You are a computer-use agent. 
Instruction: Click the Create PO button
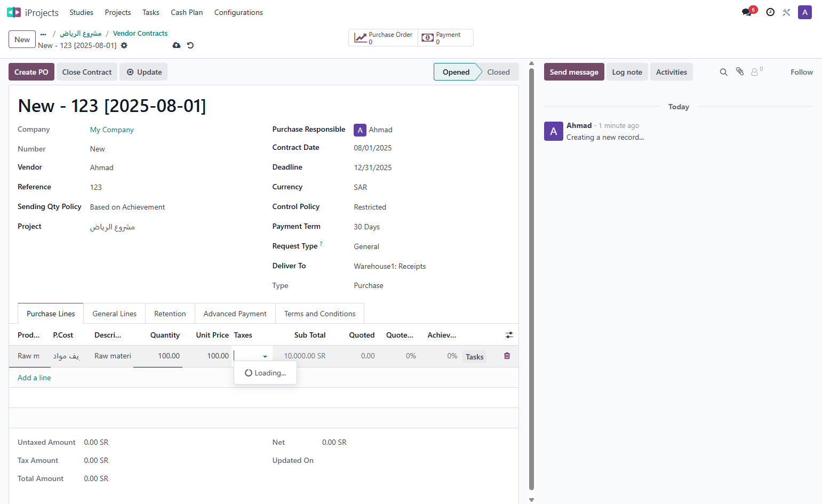coord(31,72)
